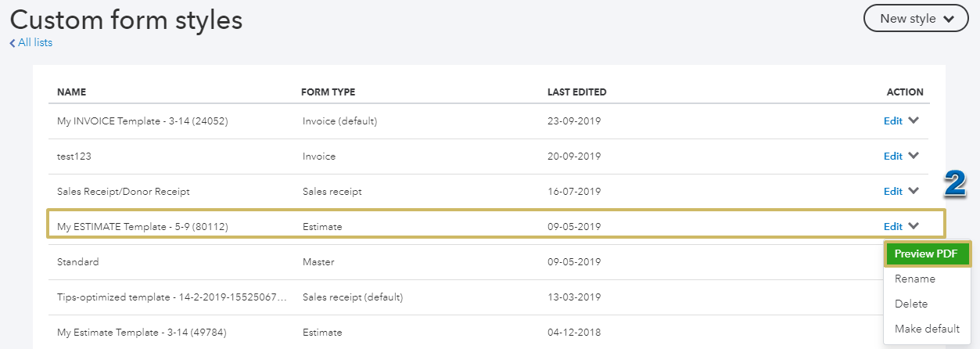Choose Preview PDF from the action menu

[927, 254]
